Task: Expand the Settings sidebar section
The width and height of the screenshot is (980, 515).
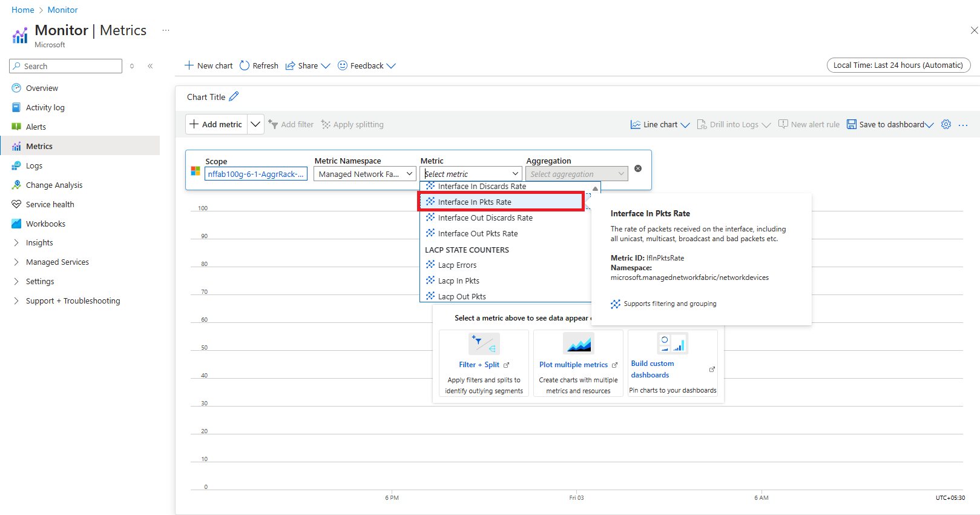Action: pyautogui.click(x=40, y=281)
